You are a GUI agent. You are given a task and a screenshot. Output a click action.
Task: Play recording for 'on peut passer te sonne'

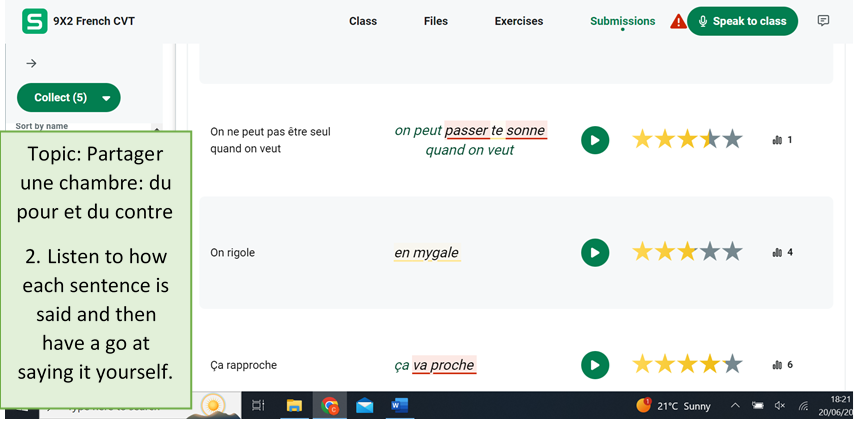pos(595,140)
